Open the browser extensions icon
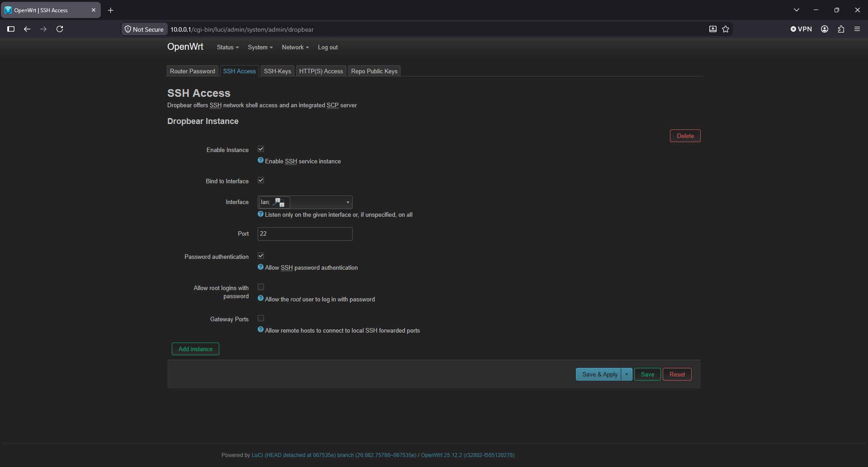The height and width of the screenshot is (467, 868). [x=841, y=29]
